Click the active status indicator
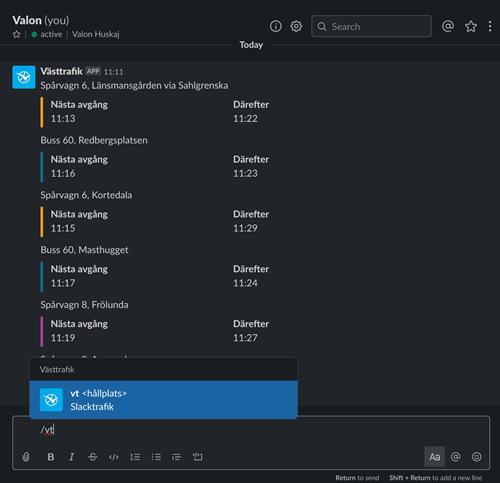 [47, 34]
